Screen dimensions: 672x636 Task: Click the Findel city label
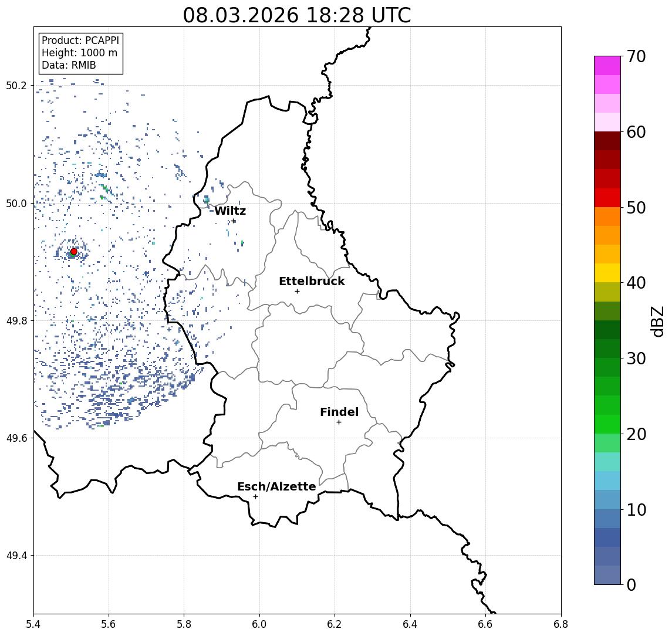click(339, 412)
